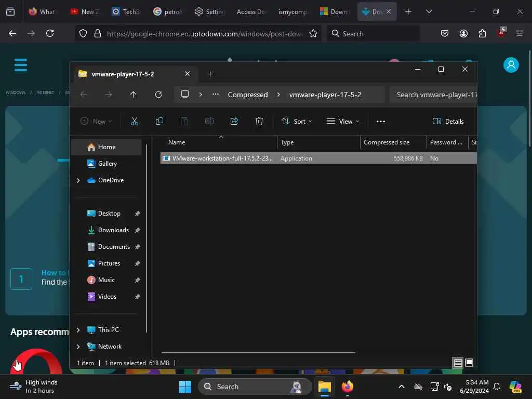The image size is (532, 399).
Task: Expand the OneDrive tree node
Action: (78, 180)
